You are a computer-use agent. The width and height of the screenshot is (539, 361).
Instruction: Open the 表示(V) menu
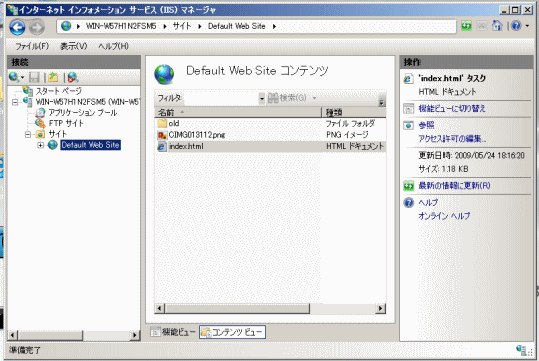[74, 46]
